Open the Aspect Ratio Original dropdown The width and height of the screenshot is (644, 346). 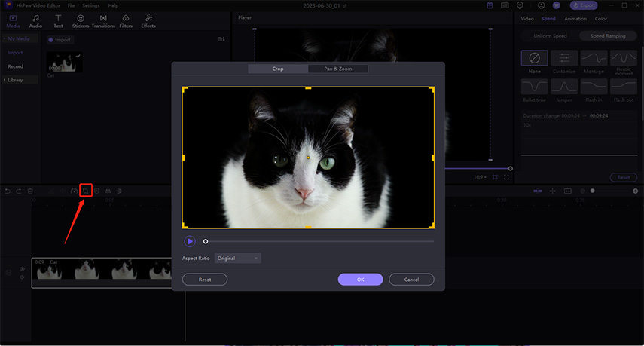[238, 258]
